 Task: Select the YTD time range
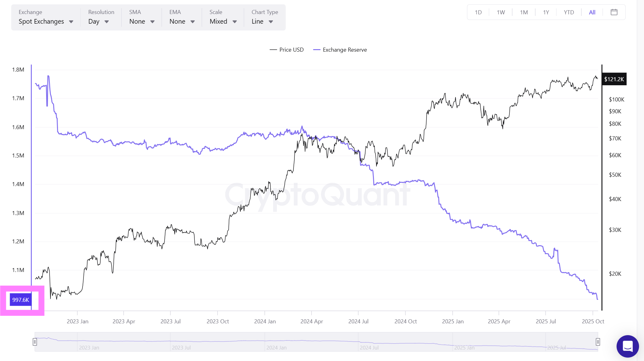569,12
